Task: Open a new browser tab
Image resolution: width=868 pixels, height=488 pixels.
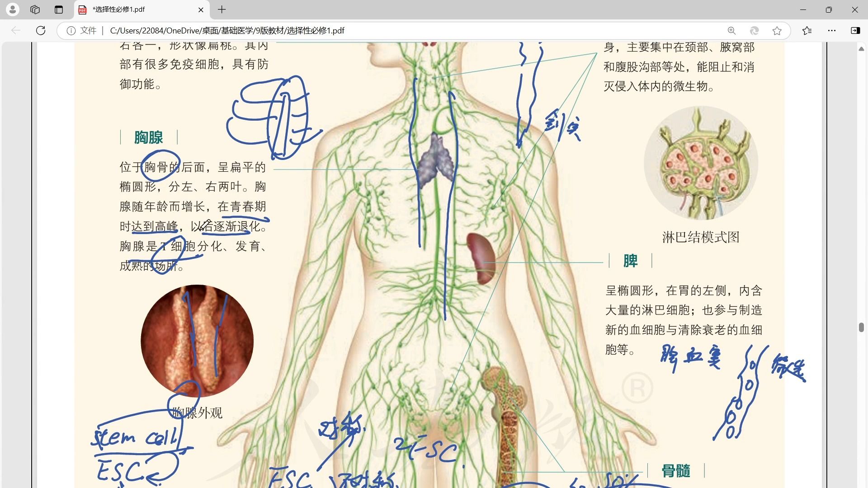Action: coord(222,9)
